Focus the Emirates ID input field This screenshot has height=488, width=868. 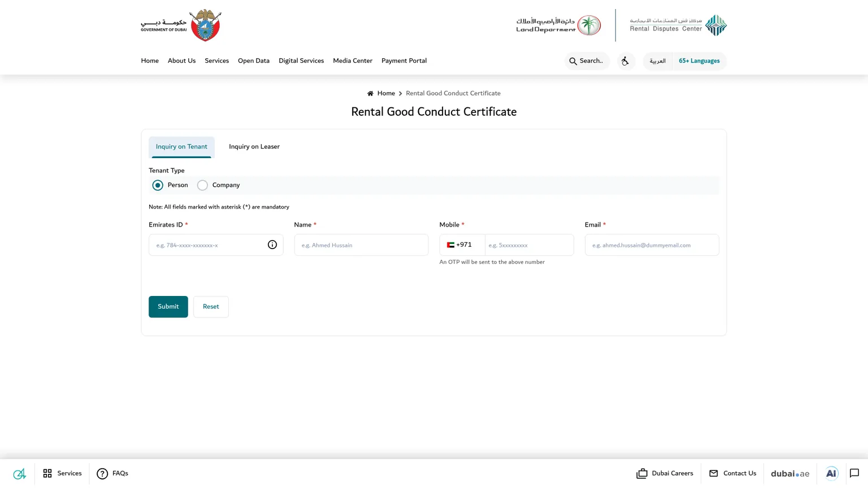216,245
